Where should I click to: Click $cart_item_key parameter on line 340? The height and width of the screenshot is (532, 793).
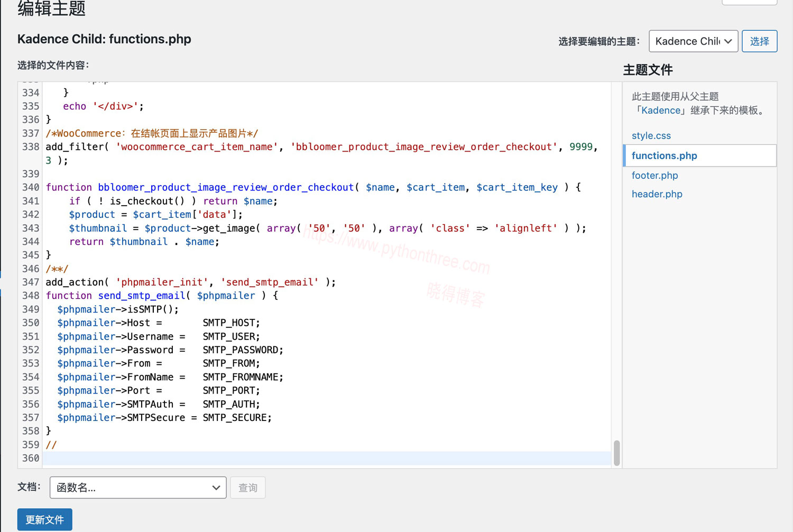(x=517, y=187)
